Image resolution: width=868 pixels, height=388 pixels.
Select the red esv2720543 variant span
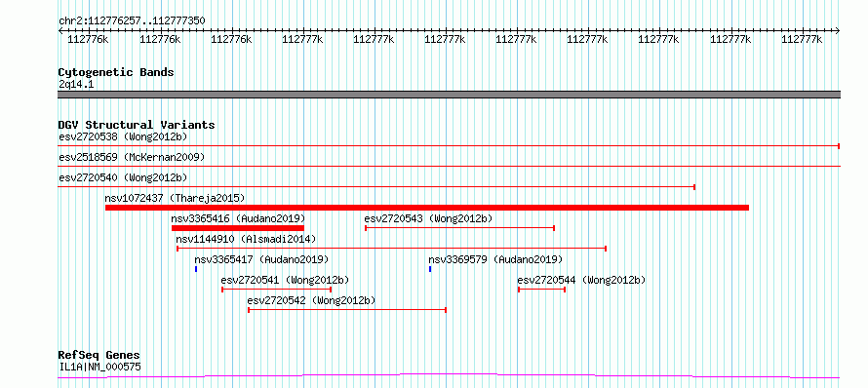[460, 228]
